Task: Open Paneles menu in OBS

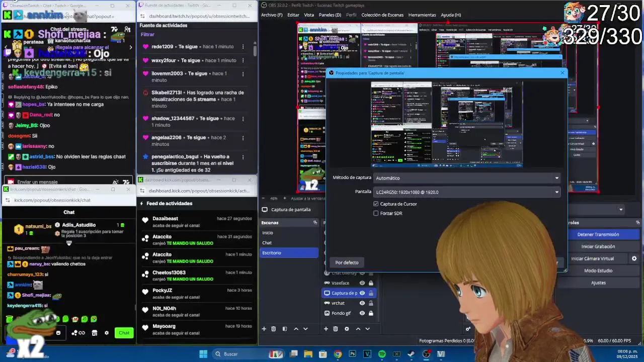Action: (x=330, y=15)
